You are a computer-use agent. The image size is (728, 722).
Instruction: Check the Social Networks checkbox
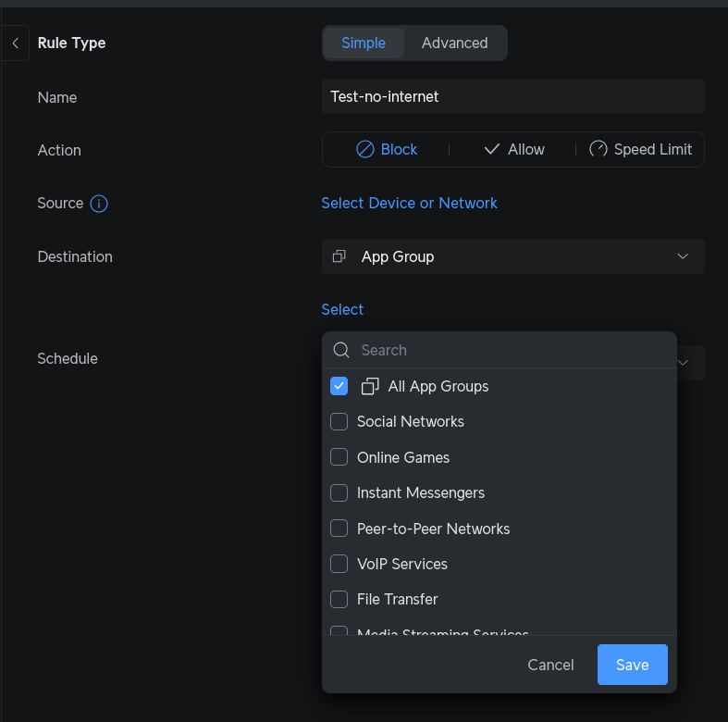point(339,422)
